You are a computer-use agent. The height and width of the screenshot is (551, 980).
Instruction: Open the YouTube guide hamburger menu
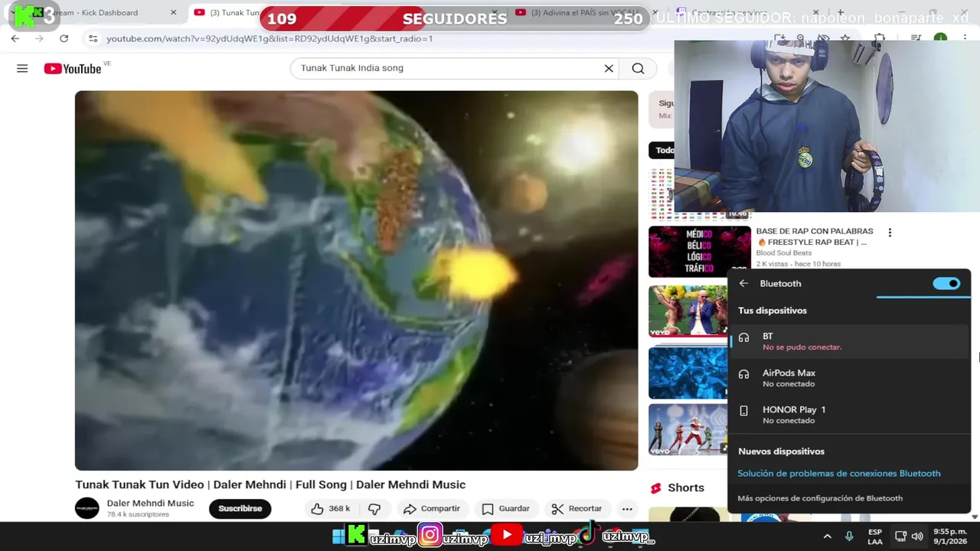(22, 68)
